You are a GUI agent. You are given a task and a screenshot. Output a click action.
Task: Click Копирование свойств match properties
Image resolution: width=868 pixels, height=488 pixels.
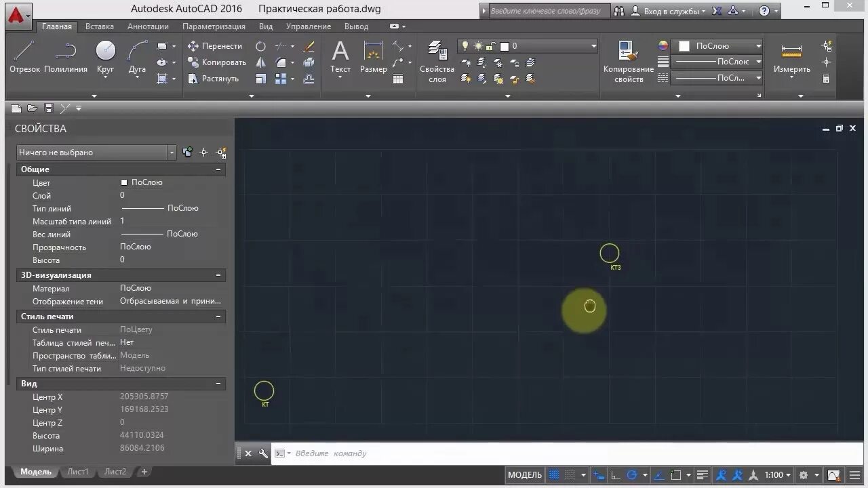628,61
